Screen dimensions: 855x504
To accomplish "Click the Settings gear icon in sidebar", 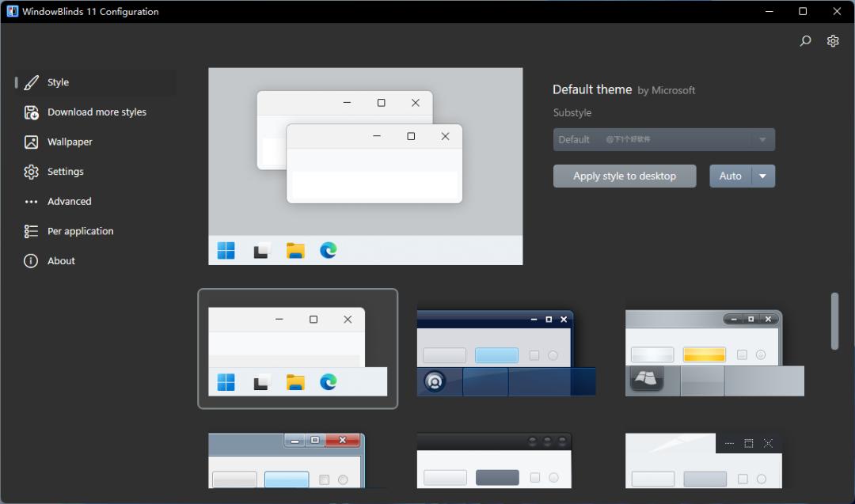I will tap(31, 172).
